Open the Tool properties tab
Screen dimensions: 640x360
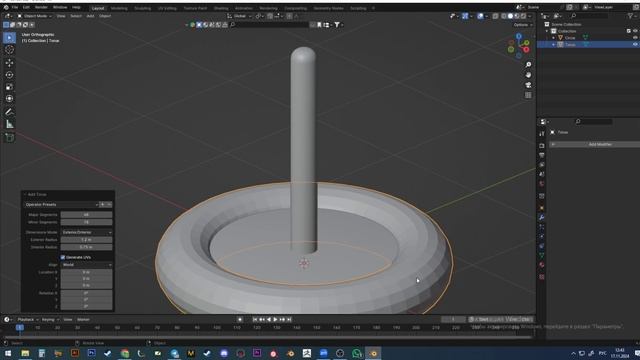(542, 133)
